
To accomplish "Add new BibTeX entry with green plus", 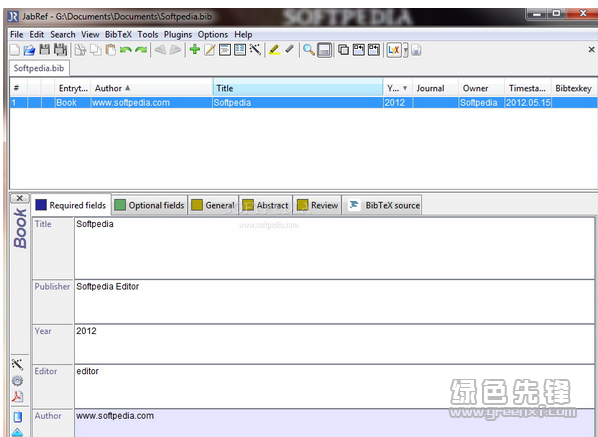I will (195, 50).
